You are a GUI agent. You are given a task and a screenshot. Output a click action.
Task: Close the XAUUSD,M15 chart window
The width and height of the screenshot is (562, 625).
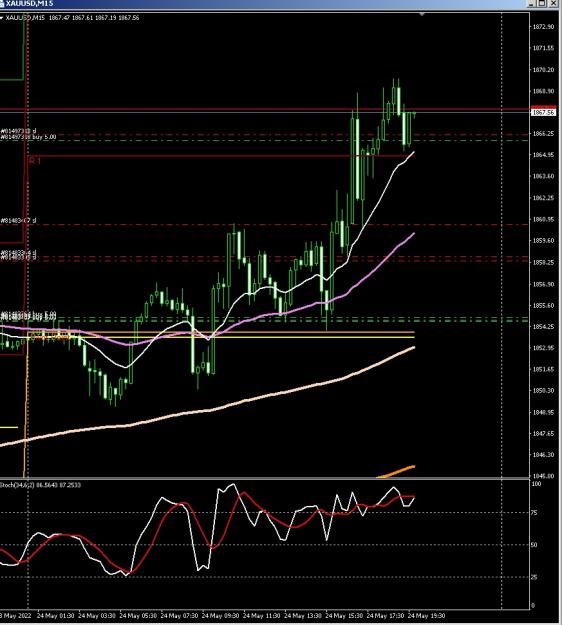pyautogui.click(x=553, y=3)
